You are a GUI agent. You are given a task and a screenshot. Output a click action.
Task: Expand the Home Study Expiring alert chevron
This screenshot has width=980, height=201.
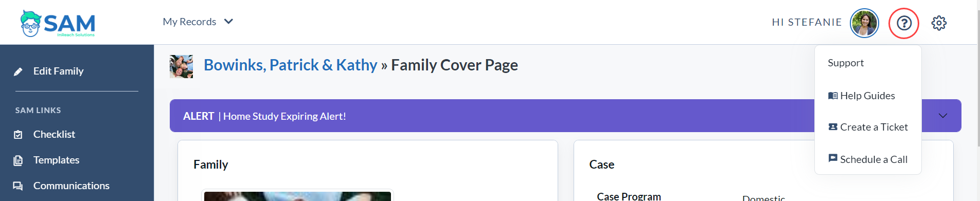coord(943,116)
